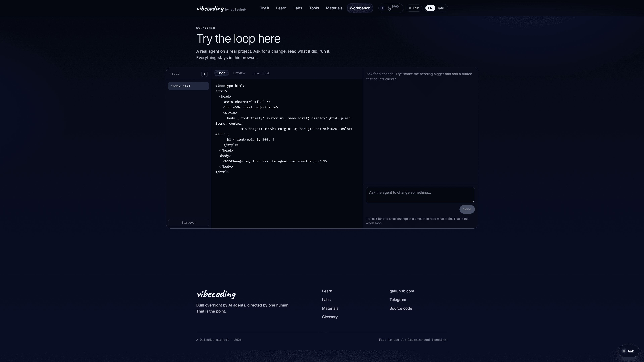Open the floating Ask assistant button

[x=629, y=351]
